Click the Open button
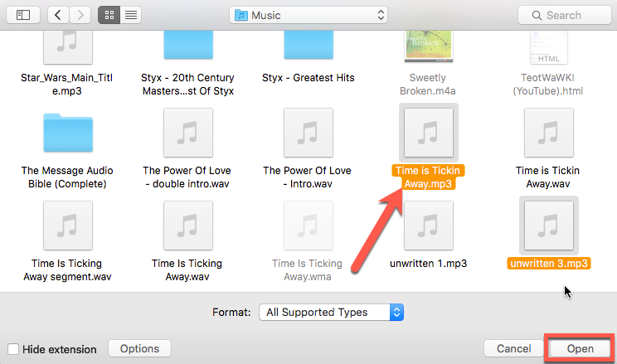Viewport: 617px width, 364px height. pyautogui.click(x=580, y=349)
